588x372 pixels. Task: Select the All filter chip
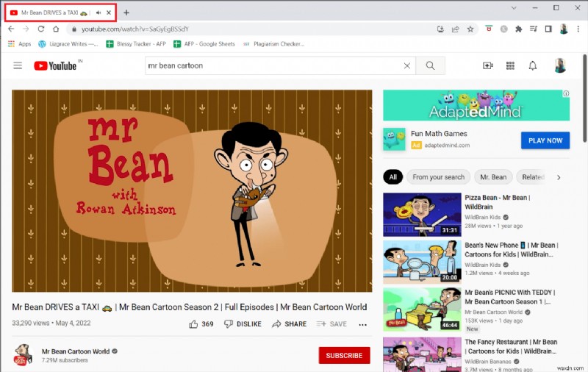click(x=393, y=177)
